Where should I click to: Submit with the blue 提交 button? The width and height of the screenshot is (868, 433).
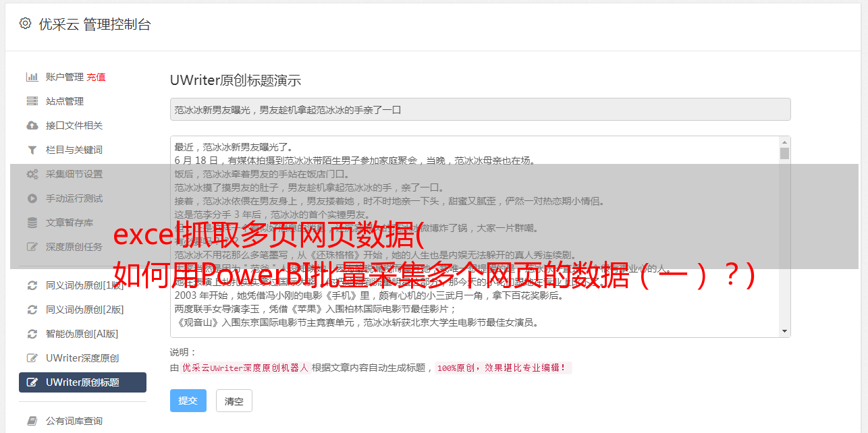coord(188,401)
